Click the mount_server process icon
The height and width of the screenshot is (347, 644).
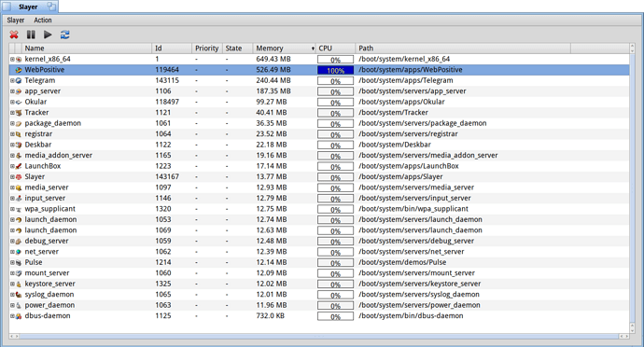tap(19, 273)
